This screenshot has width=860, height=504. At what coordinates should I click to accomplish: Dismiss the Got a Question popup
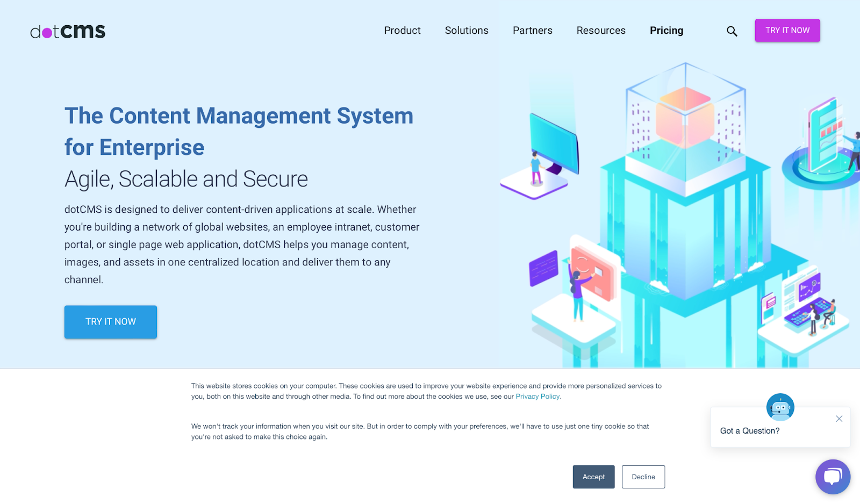click(x=839, y=419)
